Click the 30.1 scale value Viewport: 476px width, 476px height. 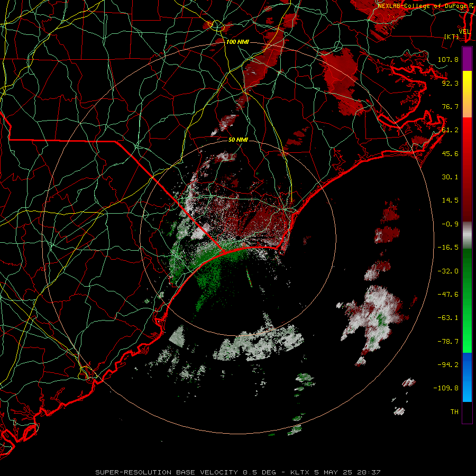click(450, 177)
